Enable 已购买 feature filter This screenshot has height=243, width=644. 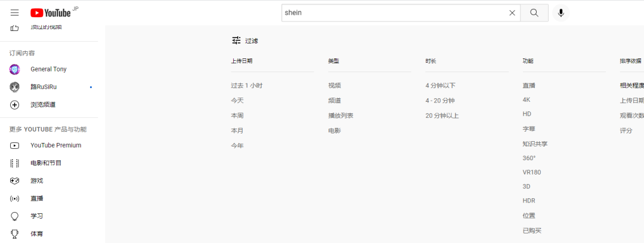(x=532, y=230)
